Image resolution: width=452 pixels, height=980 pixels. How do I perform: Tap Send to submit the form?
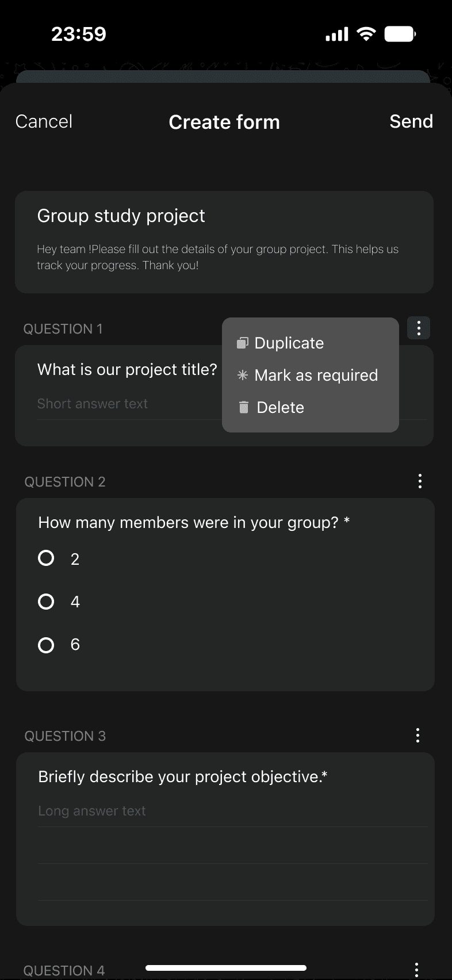[x=411, y=121]
